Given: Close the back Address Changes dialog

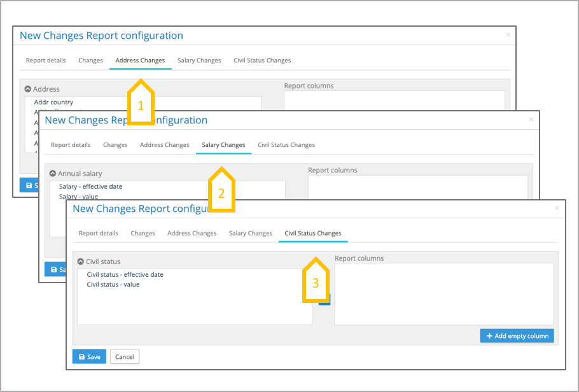Looking at the screenshot, I should pyautogui.click(x=508, y=35).
